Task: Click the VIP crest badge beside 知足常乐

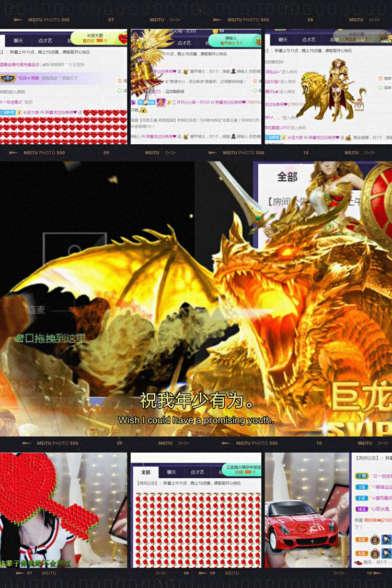Action: (8, 78)
